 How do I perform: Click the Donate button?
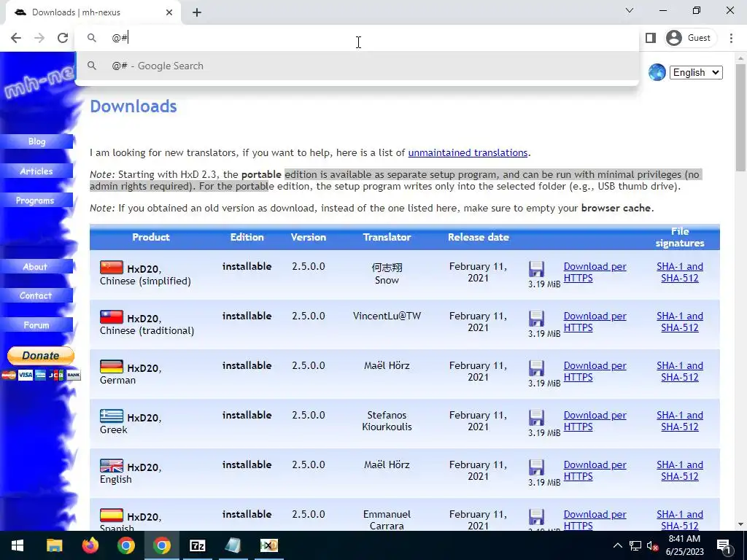(41, 356)
